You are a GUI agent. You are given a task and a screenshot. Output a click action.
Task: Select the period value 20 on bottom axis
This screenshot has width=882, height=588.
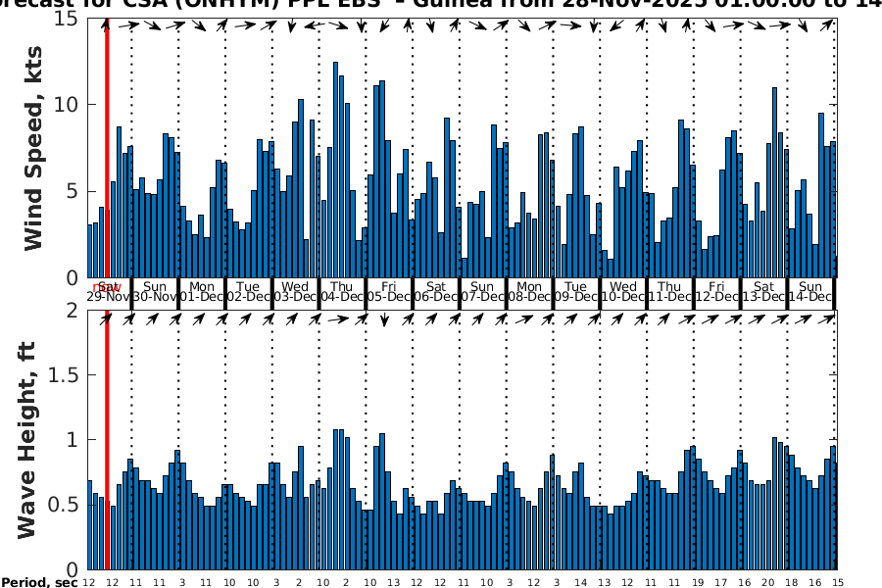pyautogui.click(x=767, y=582)
